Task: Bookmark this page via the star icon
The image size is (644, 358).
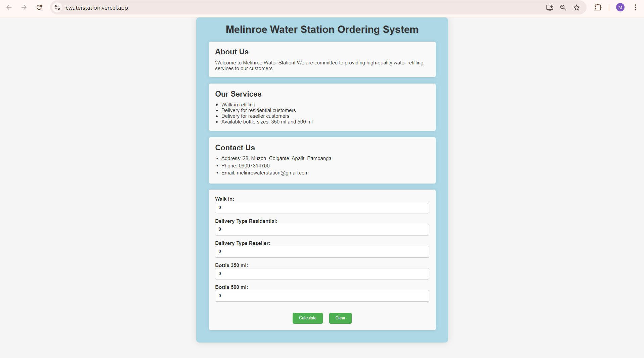Action: coord(576,7)
